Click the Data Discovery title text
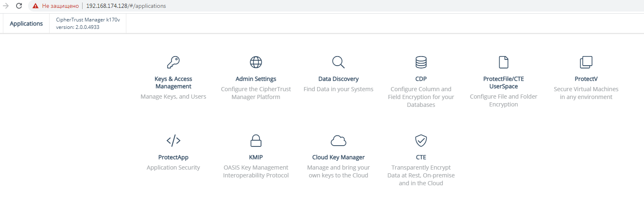Screen dimensions: 644x203 tap(339, 79)
